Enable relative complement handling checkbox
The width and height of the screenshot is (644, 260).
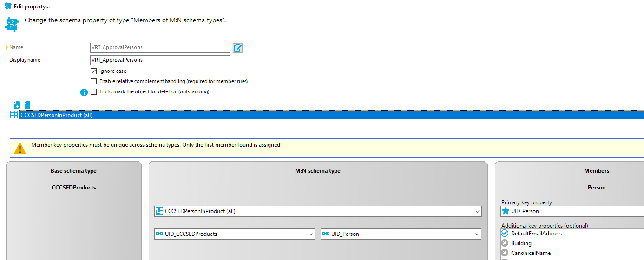[x=94, y=82]
